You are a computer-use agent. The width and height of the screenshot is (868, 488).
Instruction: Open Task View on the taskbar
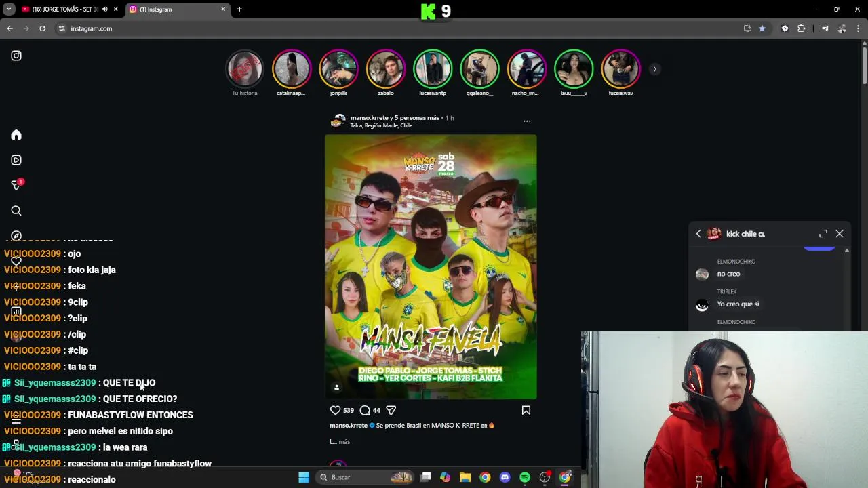425,477
